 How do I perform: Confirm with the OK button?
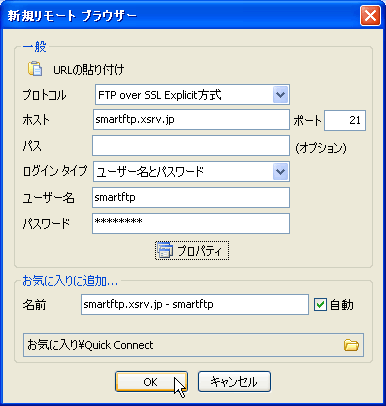pos(151,382)
